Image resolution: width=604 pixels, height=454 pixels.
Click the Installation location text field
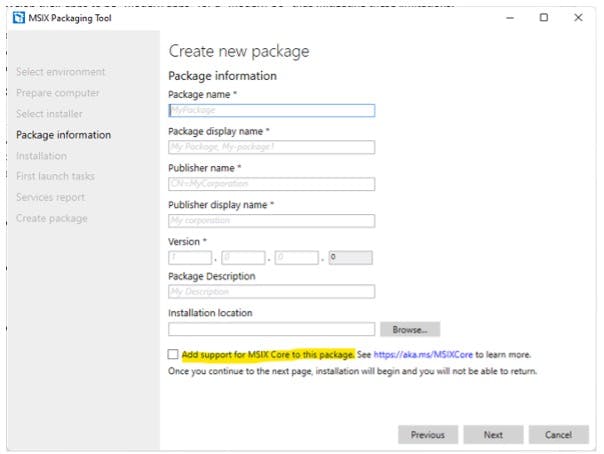pyautogui.click(x=272, y=329)
